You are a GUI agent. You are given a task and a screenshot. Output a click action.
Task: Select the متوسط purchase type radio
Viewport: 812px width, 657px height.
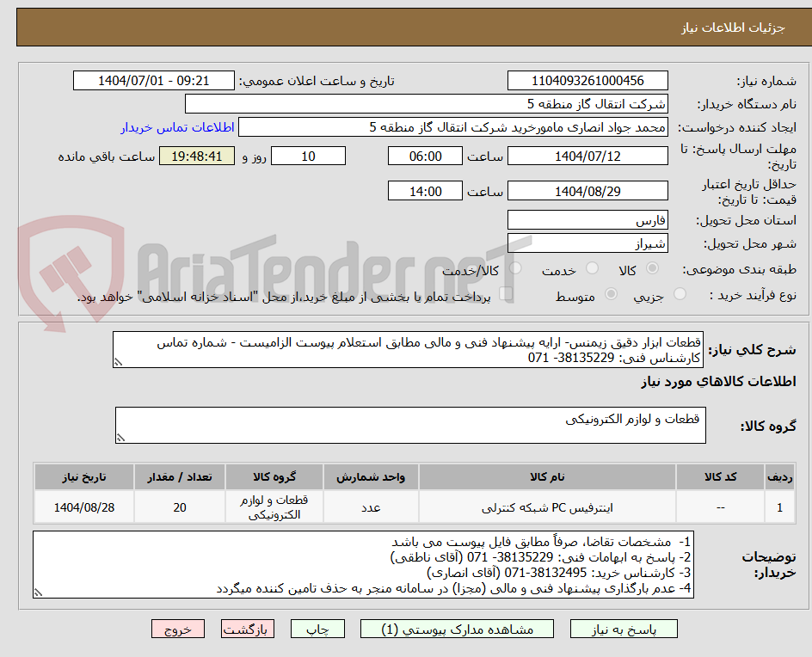point(612,293)
